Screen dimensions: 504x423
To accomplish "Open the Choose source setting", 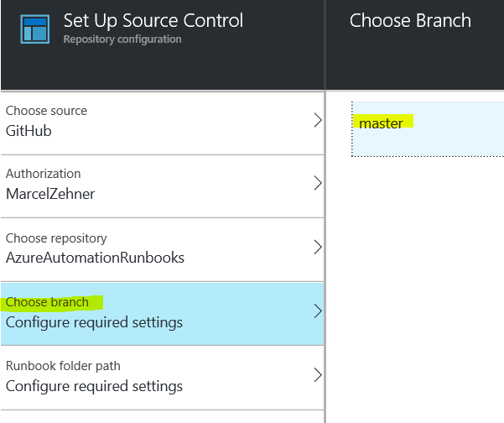I will tap(46, 111).
